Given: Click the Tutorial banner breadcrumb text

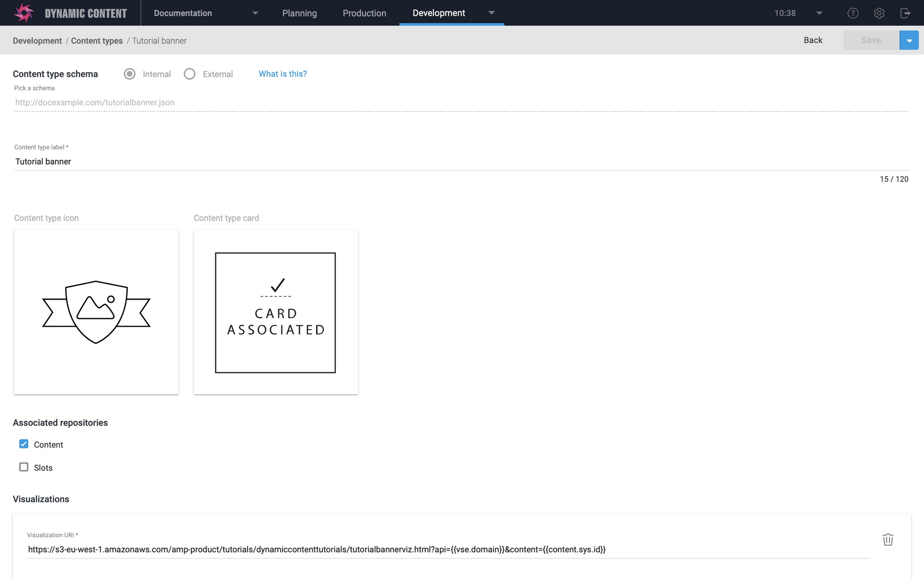Looking at the screenshot, I should click(159, 41).
